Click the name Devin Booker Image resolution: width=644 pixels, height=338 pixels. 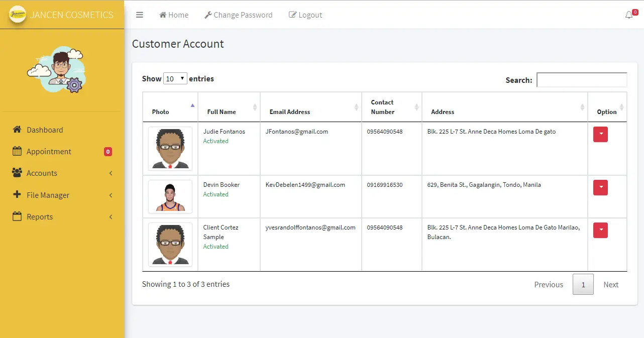tap(222, 185)
